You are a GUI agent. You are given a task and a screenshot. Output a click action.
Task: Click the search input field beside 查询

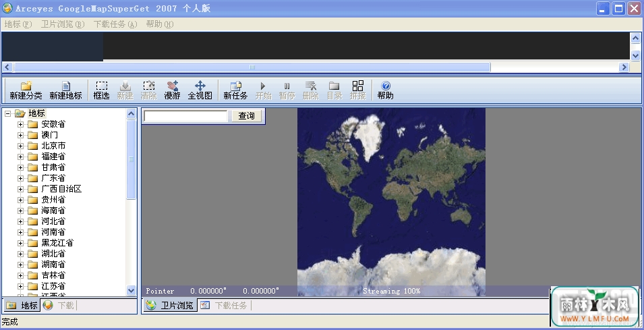tap(185, 116)
